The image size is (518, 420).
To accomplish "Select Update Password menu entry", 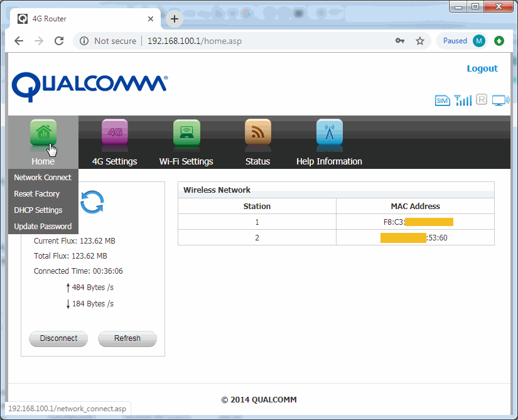I will pyautogui.click(x=43, y=226).
